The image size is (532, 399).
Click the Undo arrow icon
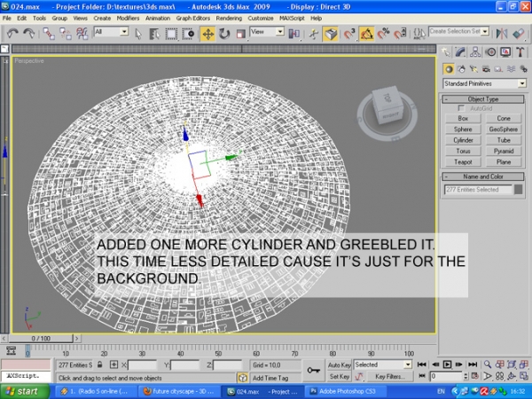(x=12, y=34)
